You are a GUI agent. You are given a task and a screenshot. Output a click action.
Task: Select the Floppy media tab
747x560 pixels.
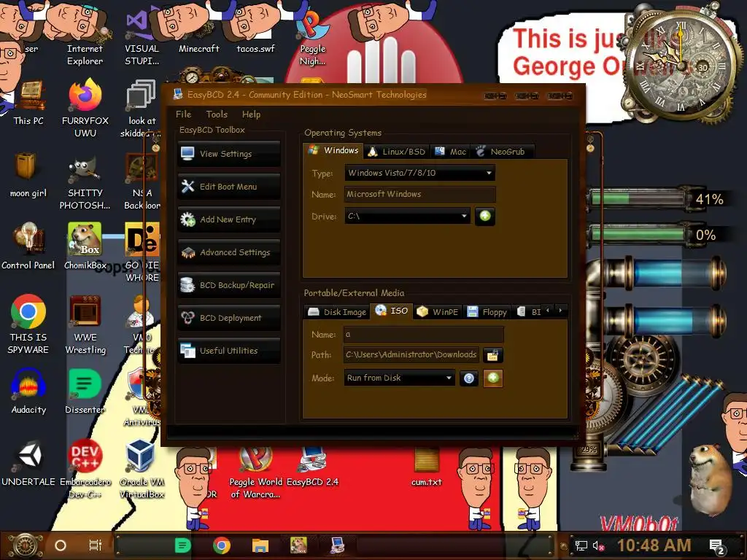tap(487, 312)
